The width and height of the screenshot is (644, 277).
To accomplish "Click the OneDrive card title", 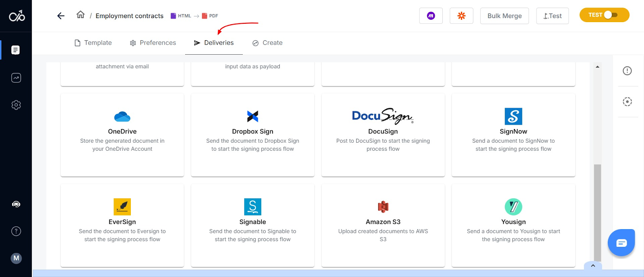I will (x=122, y=131).
